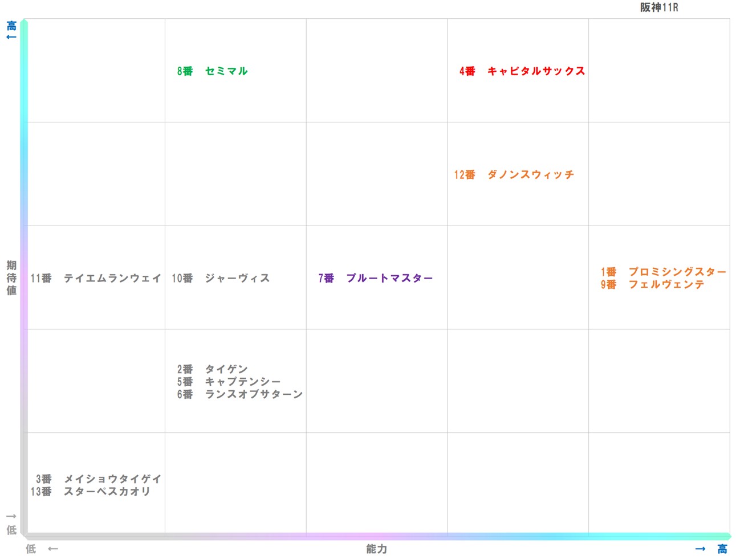Click 4番 キャピタルサックス in red
Image resolution: width=736 pixels, height=560 pixels.
[522, 71]
